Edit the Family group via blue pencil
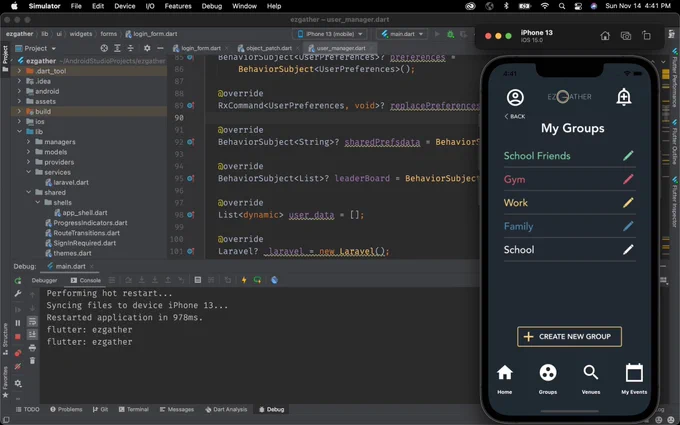Viewport: 680px width, 425px height. point(628,226)
